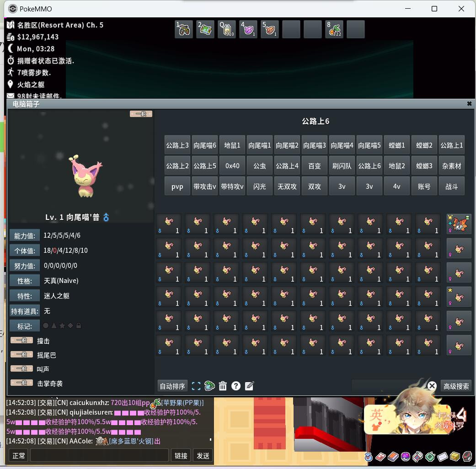Select the move 击掌奇袭
The image size is (476, 469).
tap(50, 384)
